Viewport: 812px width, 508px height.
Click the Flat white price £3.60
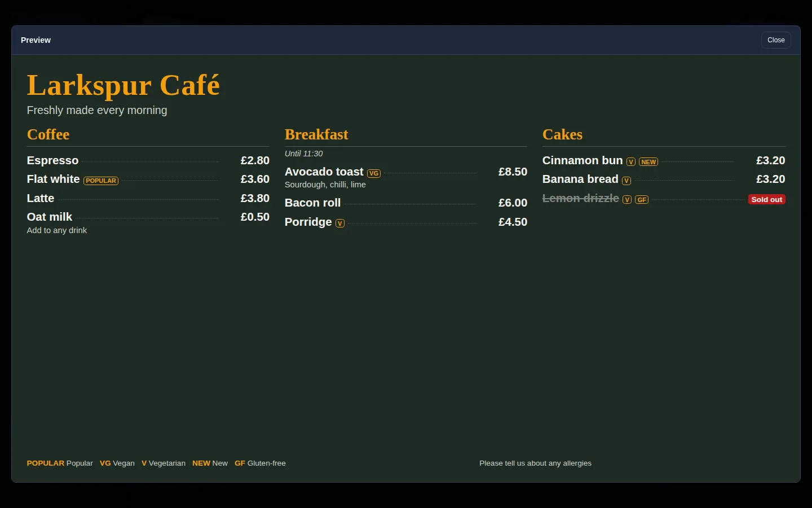255,179
